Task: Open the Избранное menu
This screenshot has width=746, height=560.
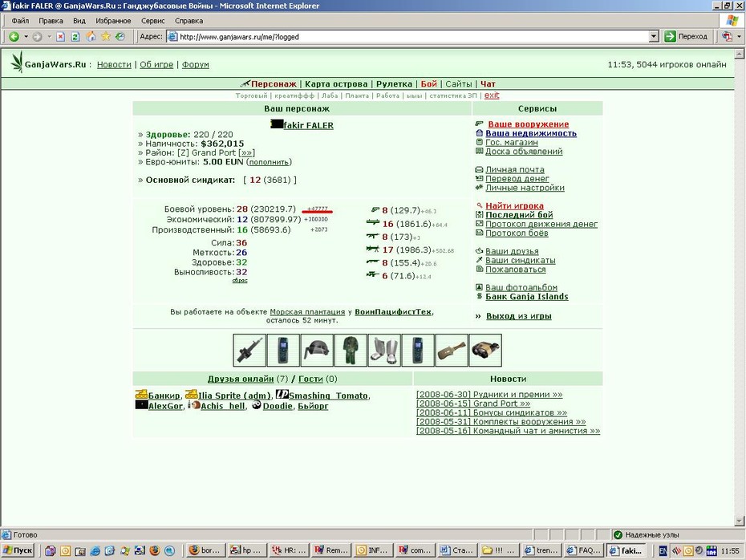Action: (113, 21)
